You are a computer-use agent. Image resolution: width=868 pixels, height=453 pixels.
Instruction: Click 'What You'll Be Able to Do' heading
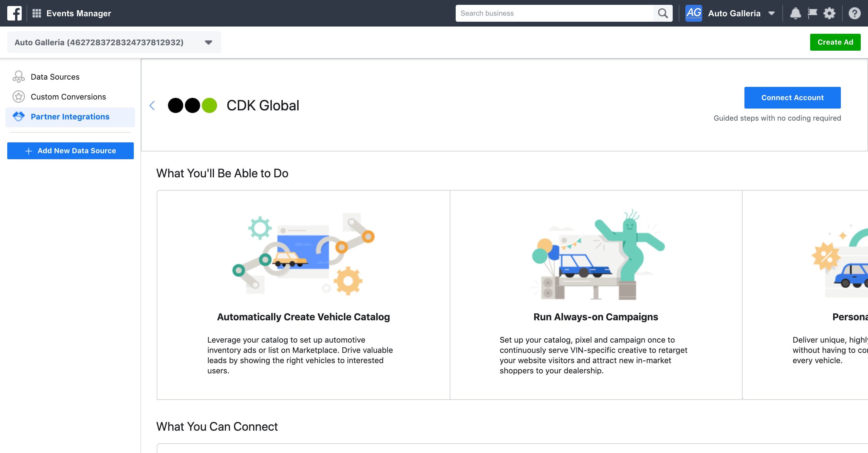click(222, 173)
